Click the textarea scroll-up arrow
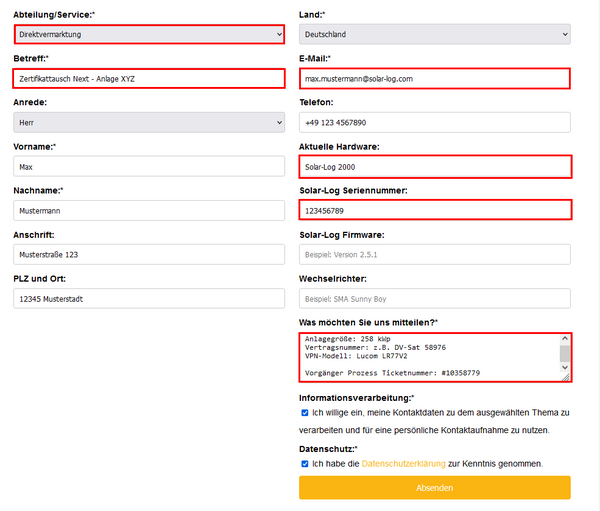This screenshot has height=511, width=600. 565,339
